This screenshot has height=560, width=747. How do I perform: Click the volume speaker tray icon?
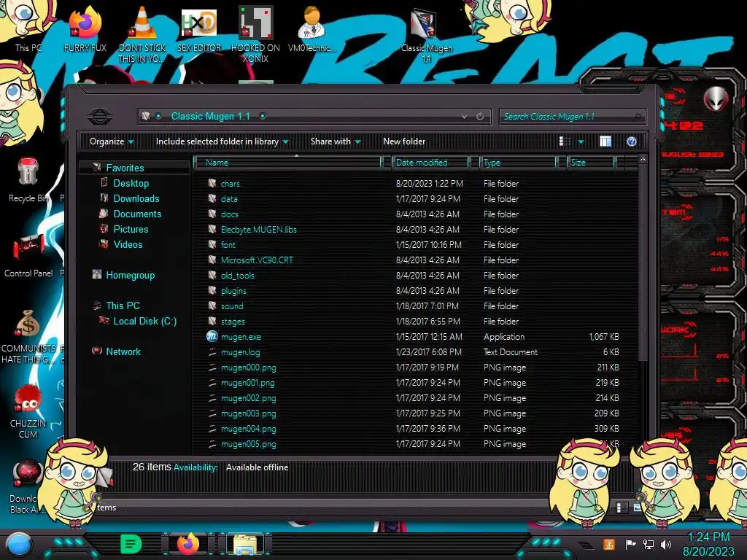[666, 544]
